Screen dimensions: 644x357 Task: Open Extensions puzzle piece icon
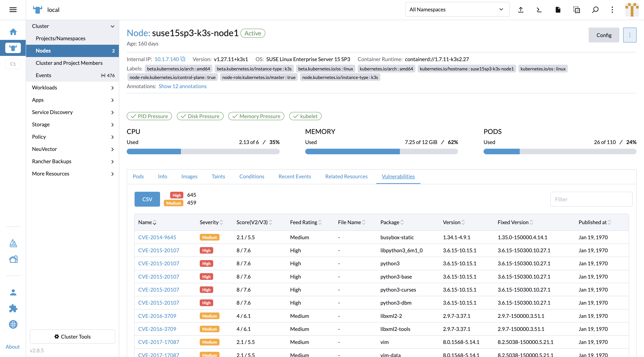(13, 308)
